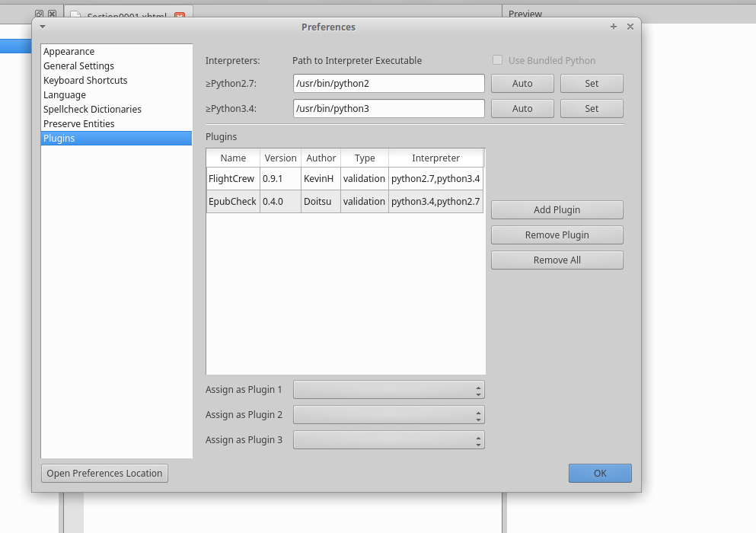Click the restore icon in main window panel
Viewport: 756px width, 533px height.
(40, 14)
